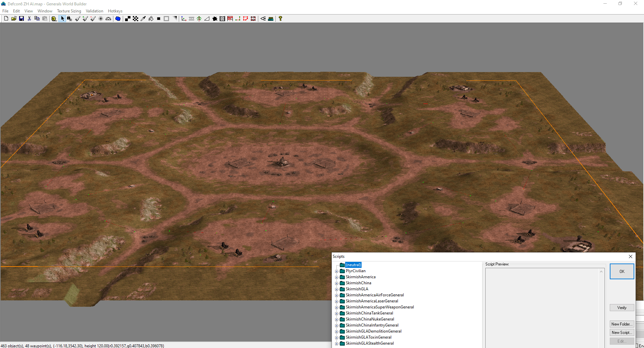Select the pointer arrow tool
This screenshot has width=644, height=348.
click(62, 19)
